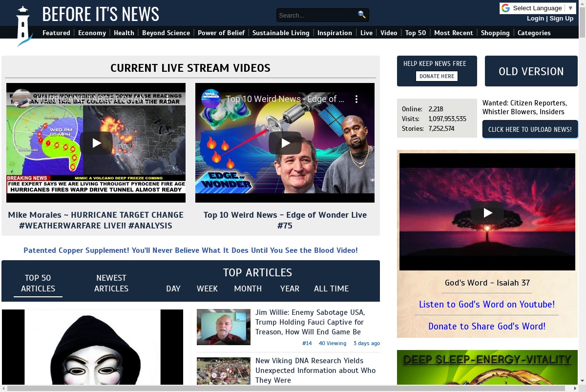Click the Google logo in the language selector
Image resolution: width=586 pixels, height=392 pixels.
tap(505, 8)
